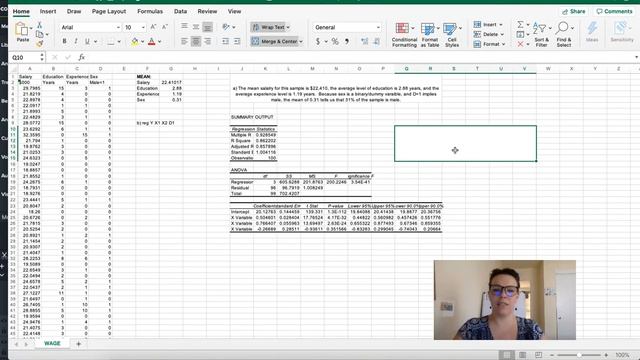The image size is (640, 360).
Task: Open Find & Select magnifier
Action: [564, 35]
